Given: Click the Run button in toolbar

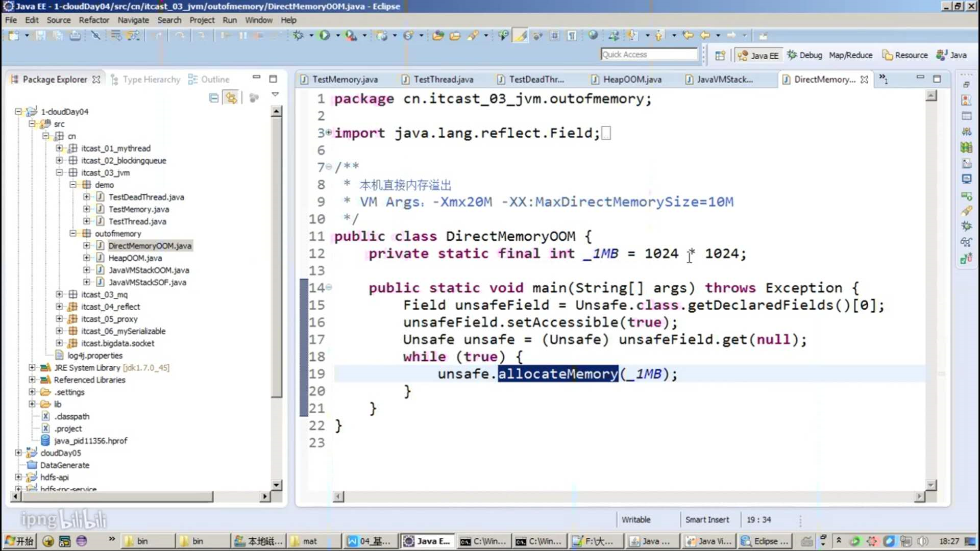Looking at the screenshot, I should [x=324, y=36].
